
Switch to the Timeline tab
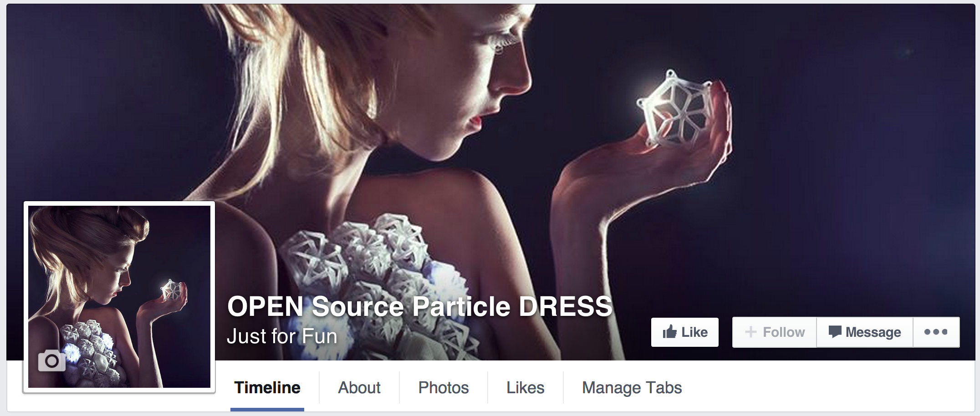[x=267, y=388]
